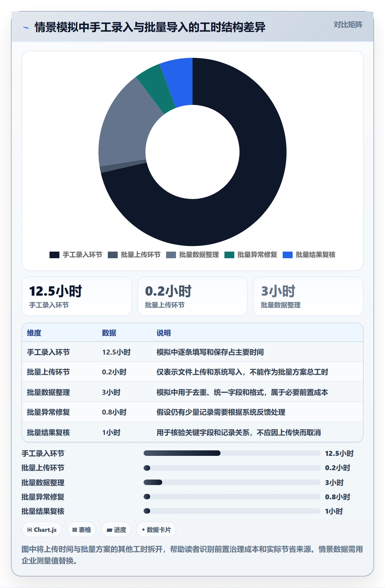Toggle 手工录入环节 legend color box
Image resolution: width=385 pixels, height=588 pixels.
(54, 255)
